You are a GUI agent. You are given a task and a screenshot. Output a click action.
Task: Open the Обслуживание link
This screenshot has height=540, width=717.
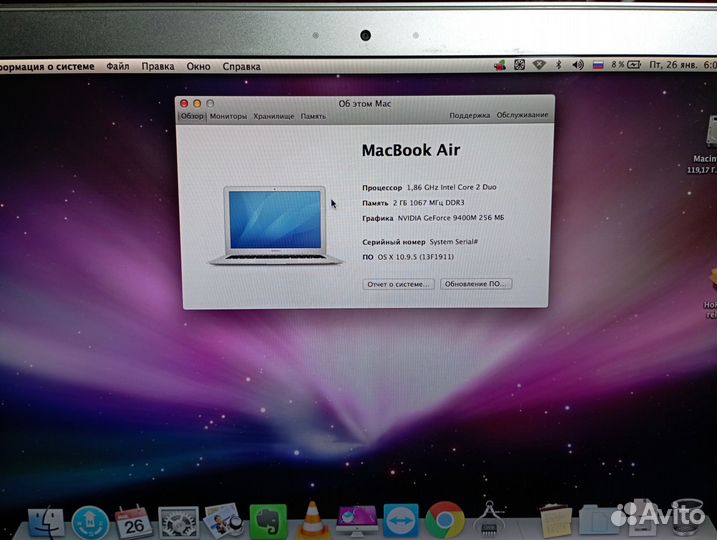(522, 115)
